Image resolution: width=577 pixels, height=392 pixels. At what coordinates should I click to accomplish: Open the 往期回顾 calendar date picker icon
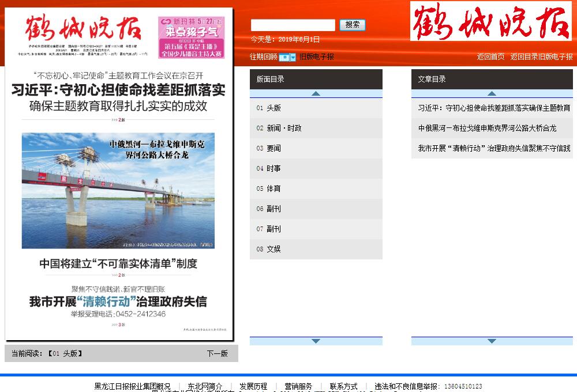click(284, 58)
